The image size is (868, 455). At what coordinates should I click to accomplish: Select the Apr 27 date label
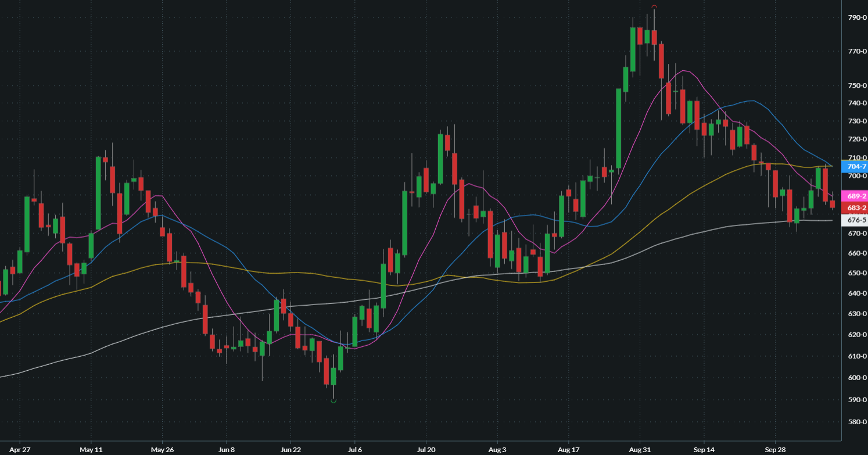tap(20, 450)
